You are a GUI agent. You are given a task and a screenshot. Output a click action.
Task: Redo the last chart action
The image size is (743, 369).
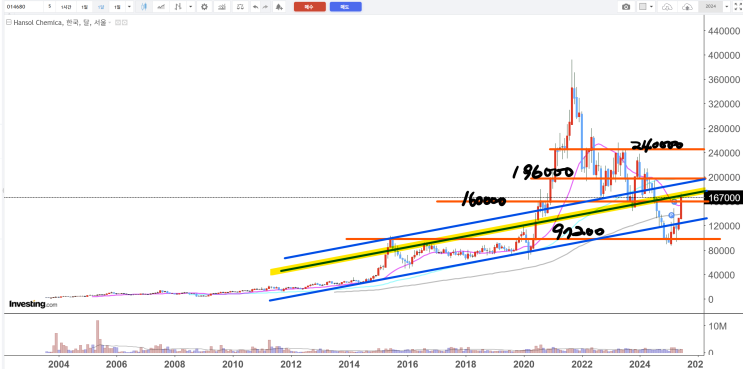(265, 7)
